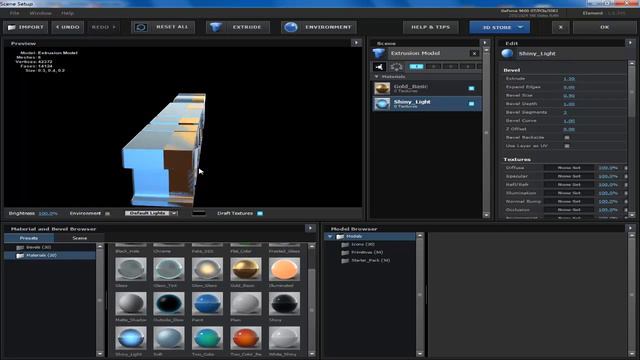Open Model Browser panel options arrow
640x360 pixels.
click(x=631, y=229)
